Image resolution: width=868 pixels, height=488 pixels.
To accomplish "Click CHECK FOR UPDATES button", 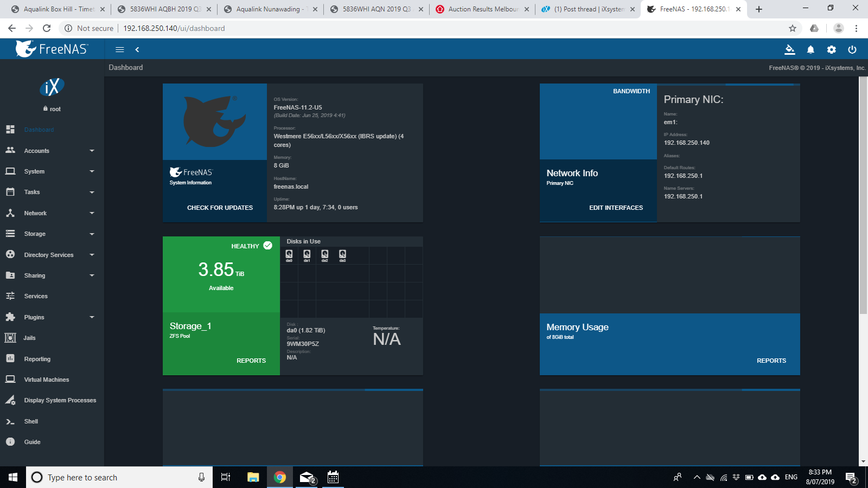I will pos(220,208).
